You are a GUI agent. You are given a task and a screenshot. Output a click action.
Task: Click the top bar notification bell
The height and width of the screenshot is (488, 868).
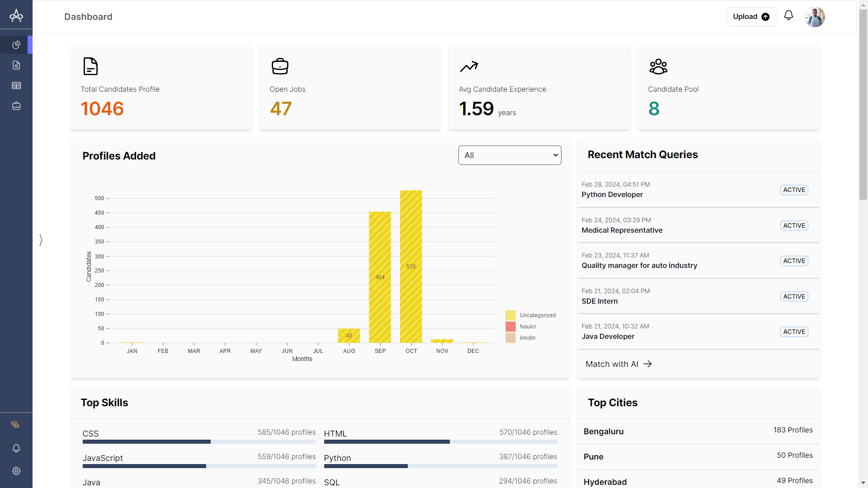788,16
